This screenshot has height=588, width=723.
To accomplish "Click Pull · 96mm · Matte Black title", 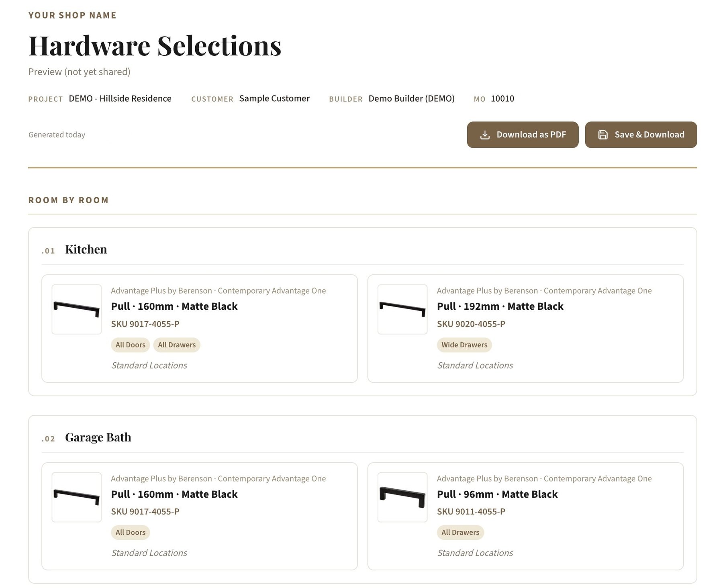I will pos(497,494).
